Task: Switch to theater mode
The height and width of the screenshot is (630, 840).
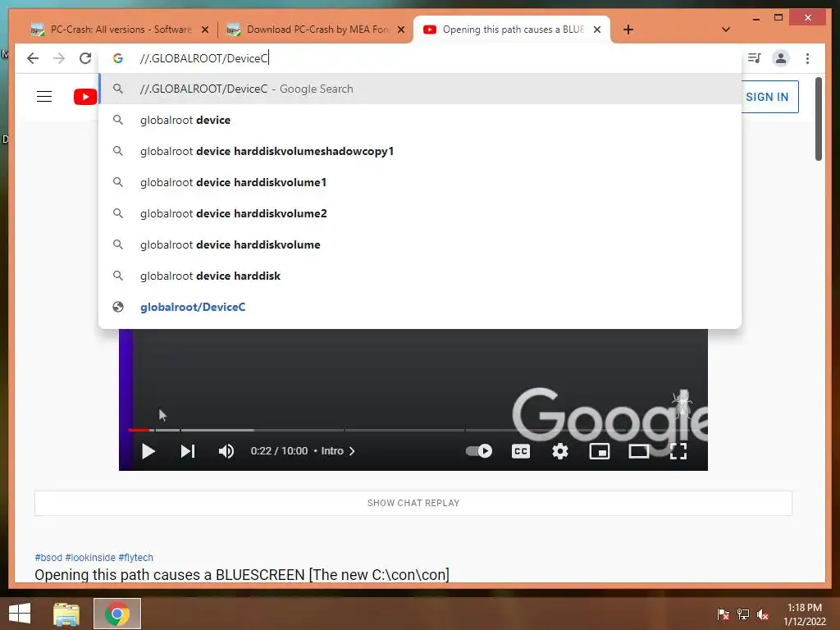Action: point(638,451)
